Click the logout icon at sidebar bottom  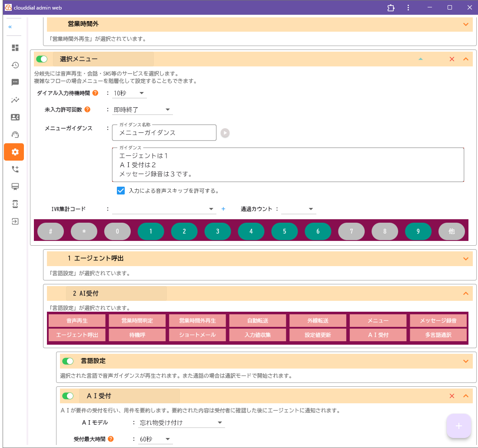click(14, 221)
